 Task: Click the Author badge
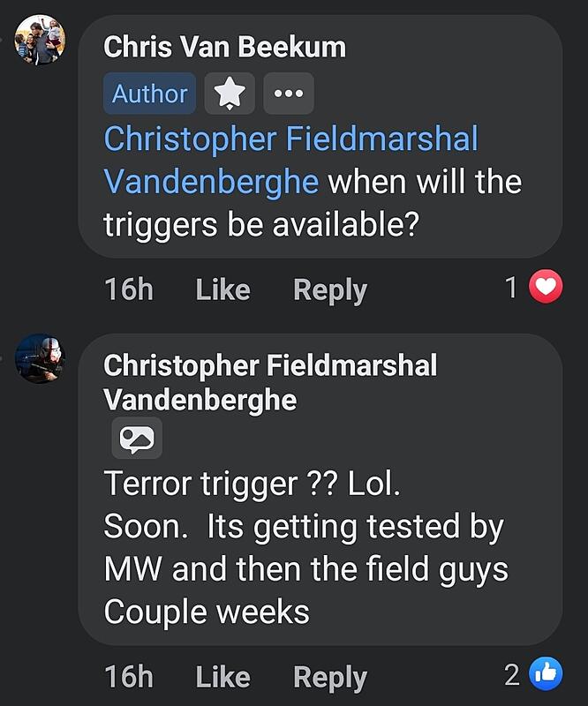coord(149,94)
